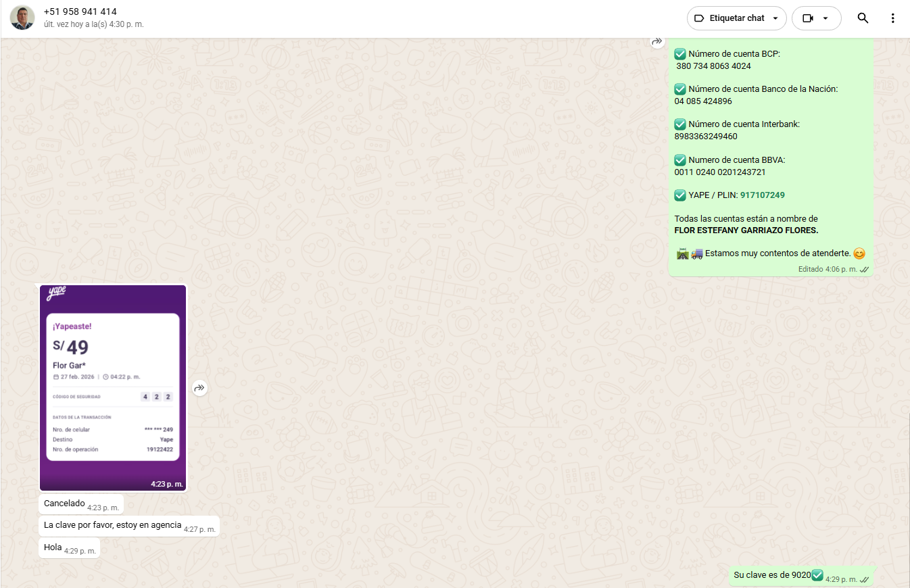Click read receipt ticks on "Su clave es" message
The width and height of the screenshot is (910, 588).
(x=863, y=579)
